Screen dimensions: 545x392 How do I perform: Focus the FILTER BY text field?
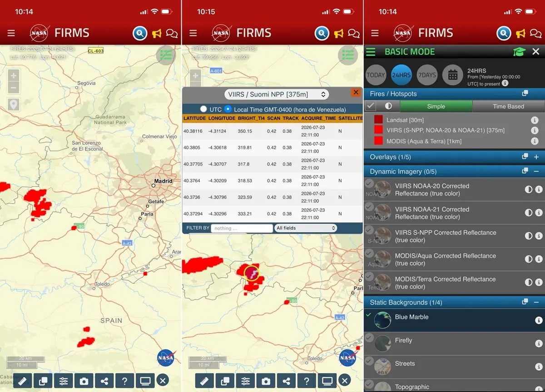[x=242, y=228]
